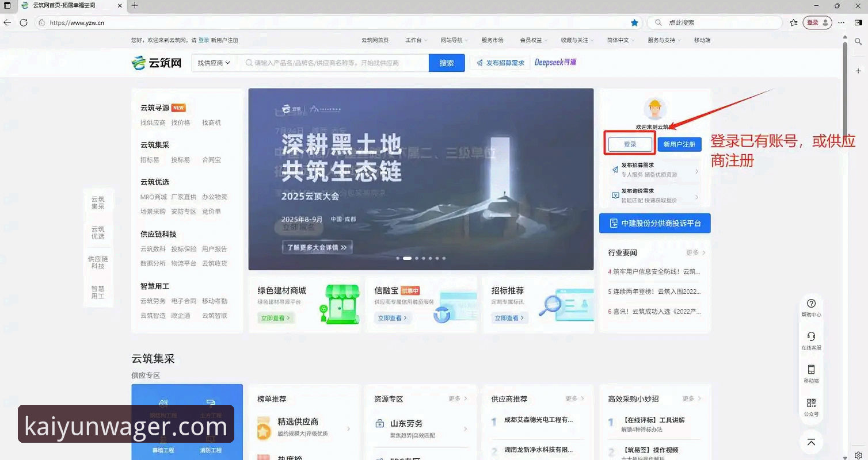The width and height of the screenshot is (868, 460).
Task: Open the browser three-dot menu
Action: (842, 22)
